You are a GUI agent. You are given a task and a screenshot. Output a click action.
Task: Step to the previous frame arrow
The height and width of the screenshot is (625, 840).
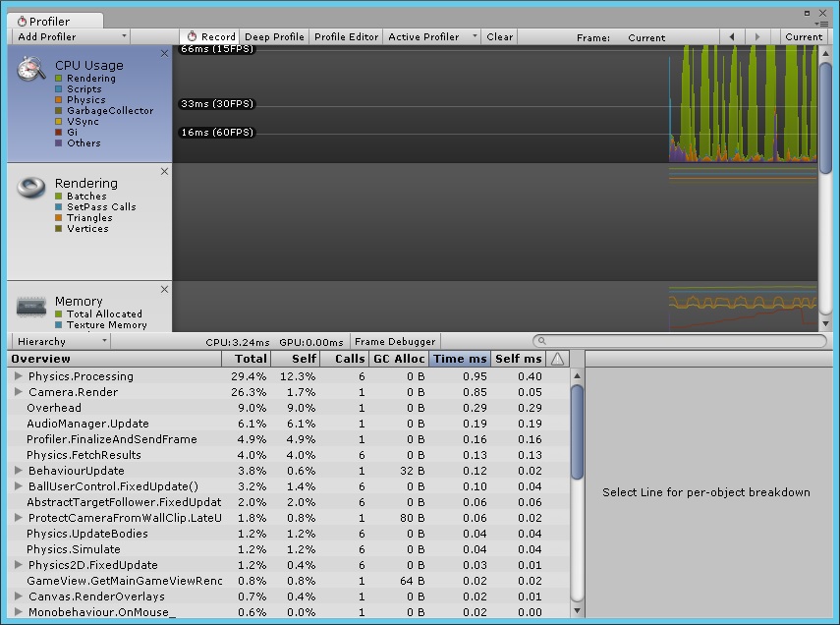(x=732, y=37)
